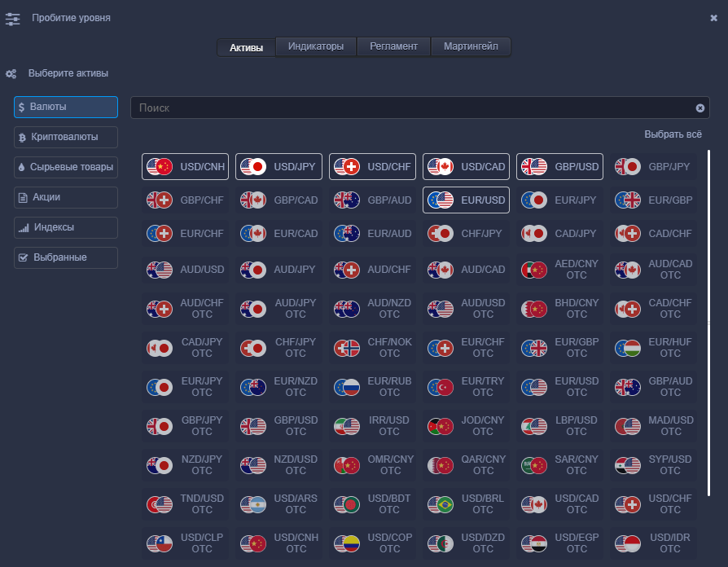Viewport: 728px width, 567px height.
Task: Click the GBP/CAD flag icon
Action: tap(253, 200)
